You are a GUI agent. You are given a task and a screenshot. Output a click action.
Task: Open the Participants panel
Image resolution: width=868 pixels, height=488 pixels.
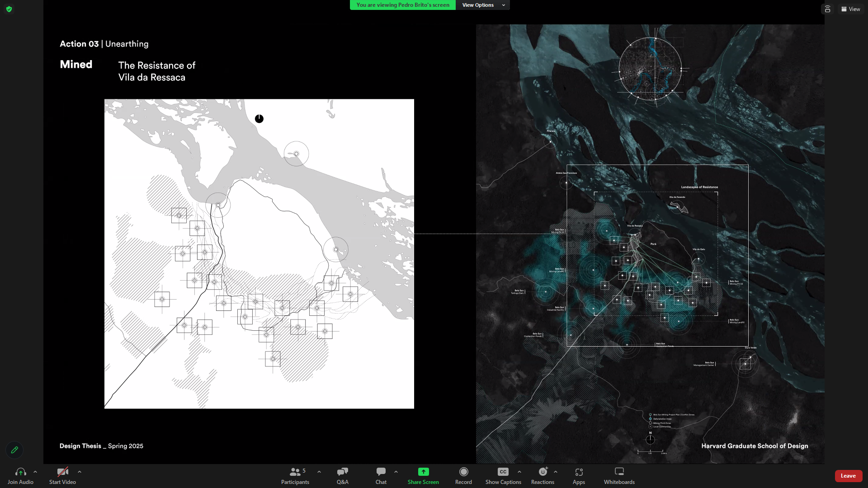click(295, 476)
